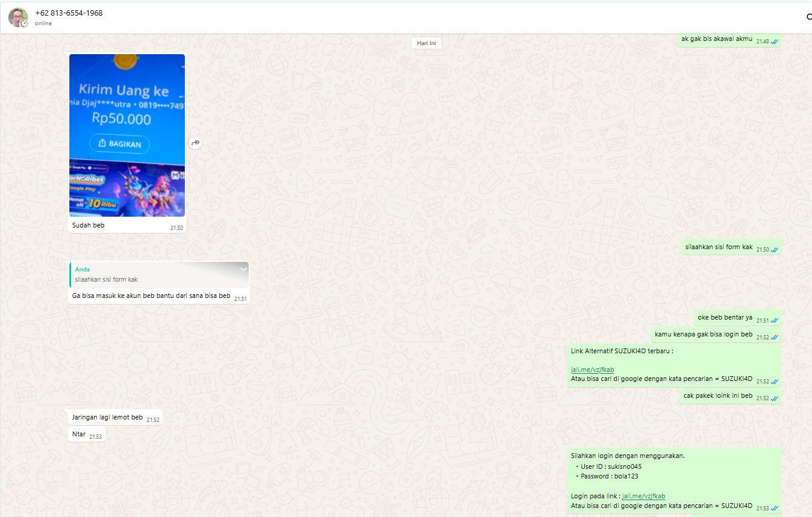Select the 'Sudah beb' caption
Image resolution: width=812 pixels, height=517 pixels.
click(89, 225)
